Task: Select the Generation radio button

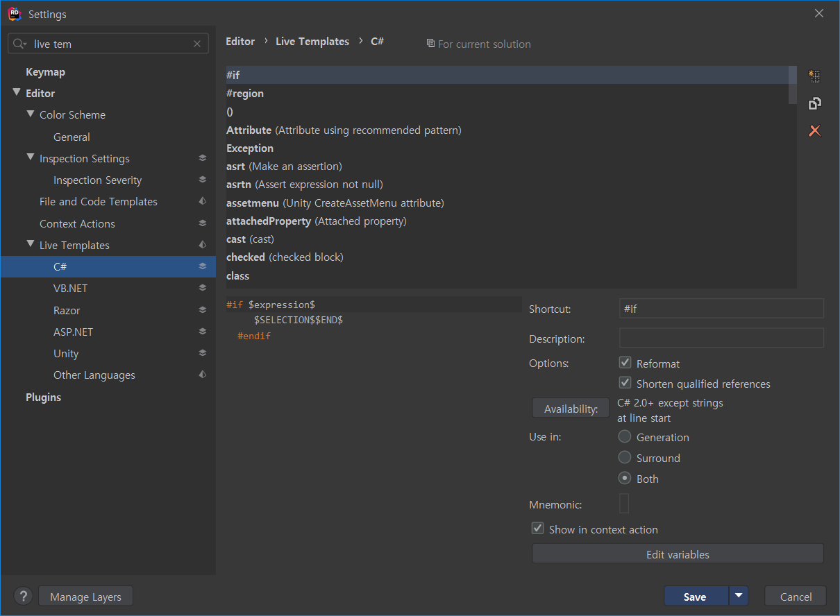Action: click(625, 437)
